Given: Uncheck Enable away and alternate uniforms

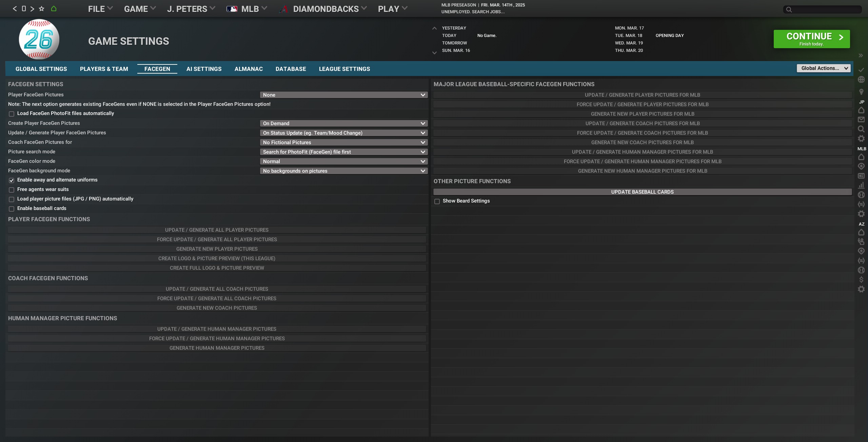Looking at the screenshot, I should tap(12, 180).
